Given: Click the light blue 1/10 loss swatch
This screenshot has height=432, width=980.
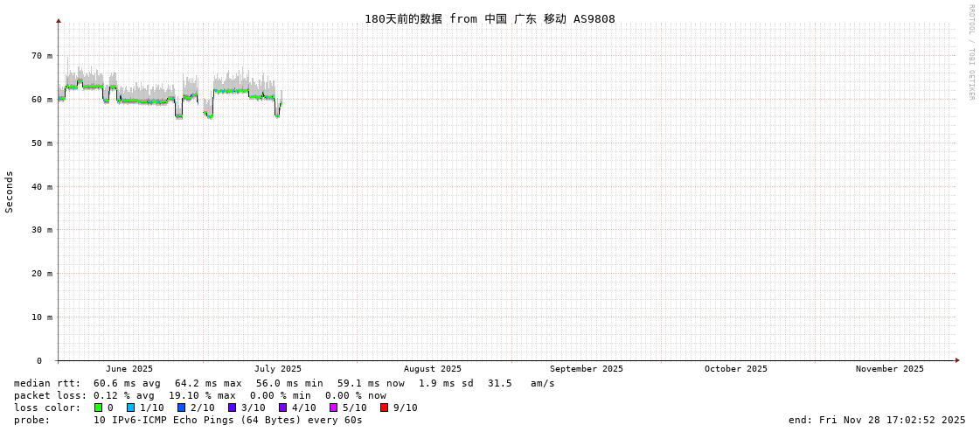Looking at the screenshot, I should (130, 408).
